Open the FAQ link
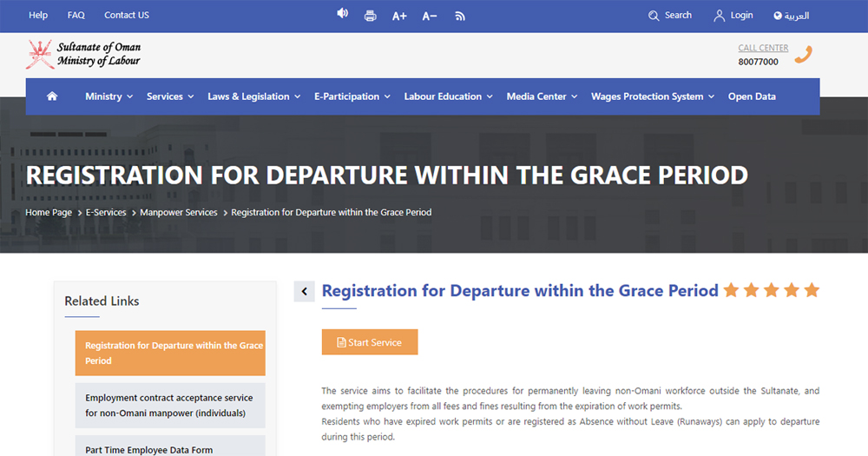This screenshot has height=456, width=868. 76,15
